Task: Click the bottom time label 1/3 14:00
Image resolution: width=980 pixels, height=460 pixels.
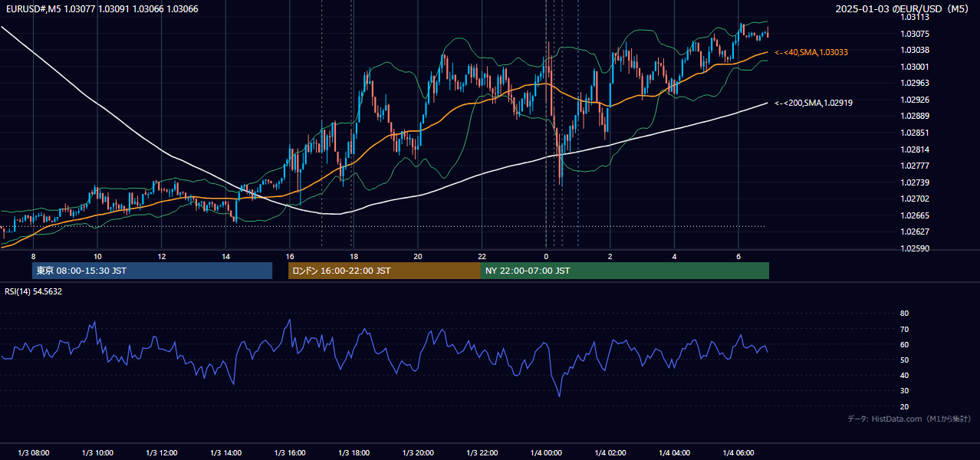Action: (225, 453)
